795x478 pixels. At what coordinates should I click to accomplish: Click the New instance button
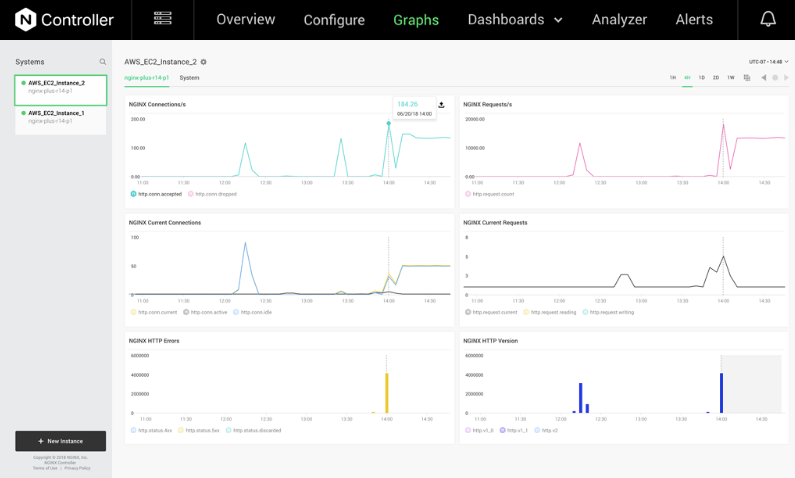coord(60,441)
